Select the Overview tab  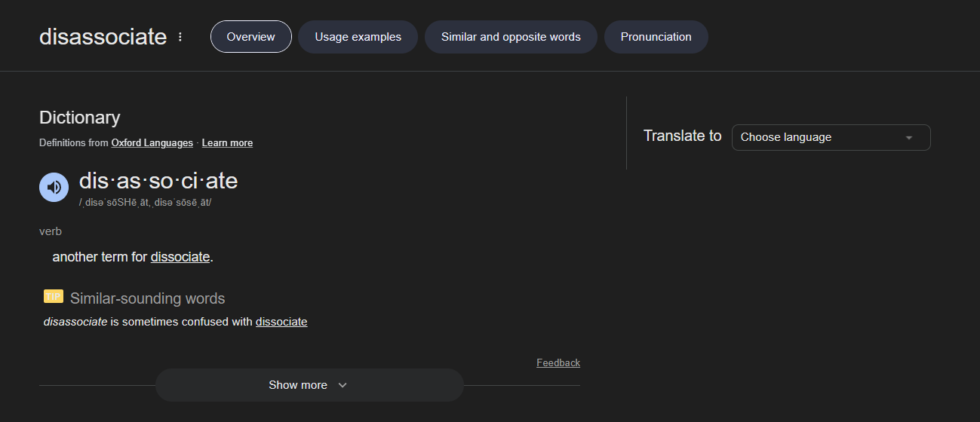250,37
